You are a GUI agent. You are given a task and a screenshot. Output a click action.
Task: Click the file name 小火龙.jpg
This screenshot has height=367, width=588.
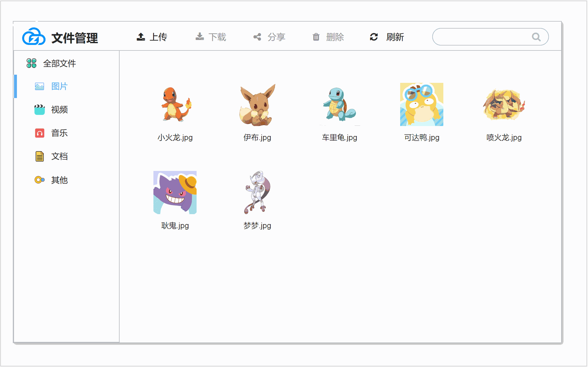click(x=175, y=137)
